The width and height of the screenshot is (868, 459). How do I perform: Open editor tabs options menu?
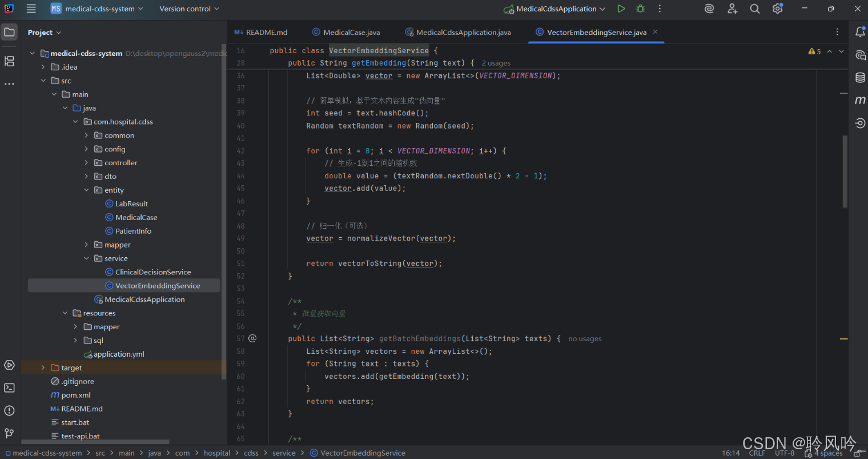[837, 32]
